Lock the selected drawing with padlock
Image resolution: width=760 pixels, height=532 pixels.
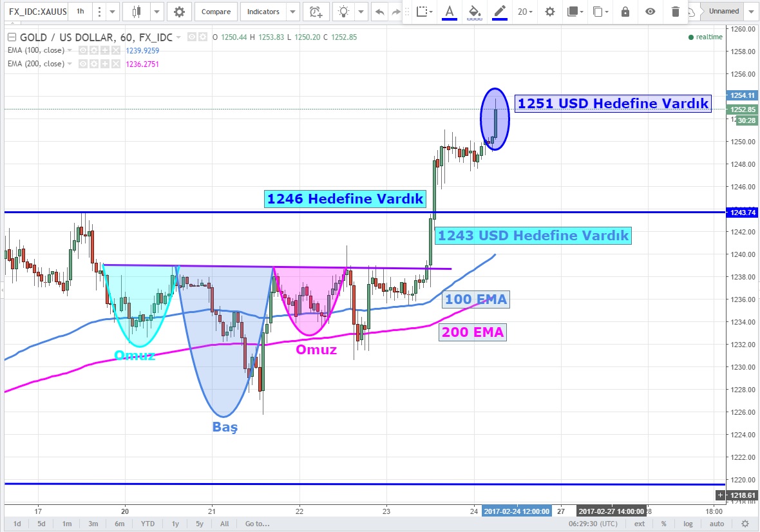625,12
